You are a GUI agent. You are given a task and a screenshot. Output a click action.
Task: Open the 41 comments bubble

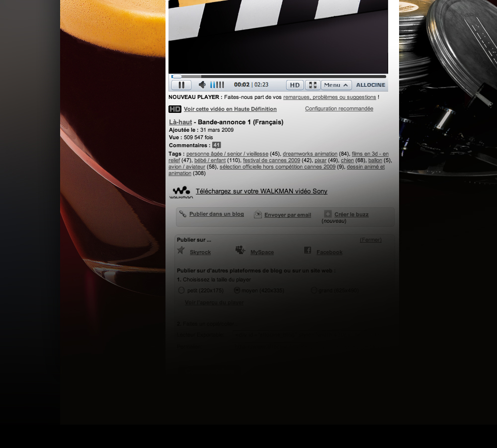click(x=217, y=145)
